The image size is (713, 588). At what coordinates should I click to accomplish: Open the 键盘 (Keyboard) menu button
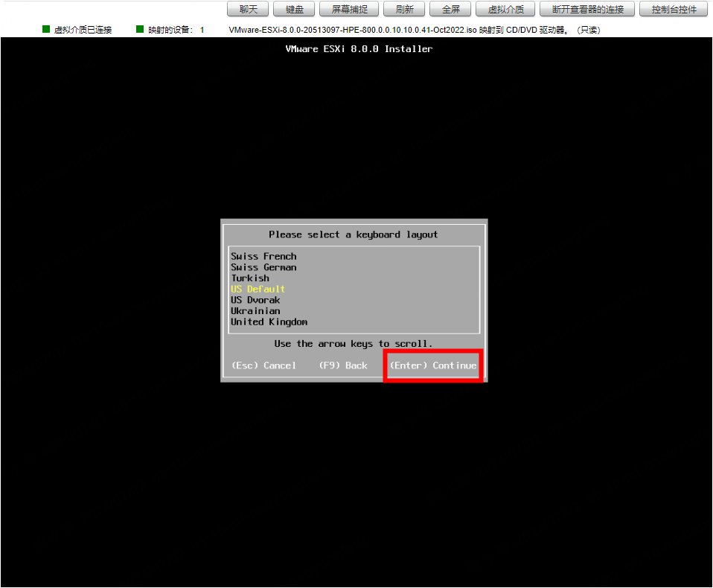click(294, 9)
